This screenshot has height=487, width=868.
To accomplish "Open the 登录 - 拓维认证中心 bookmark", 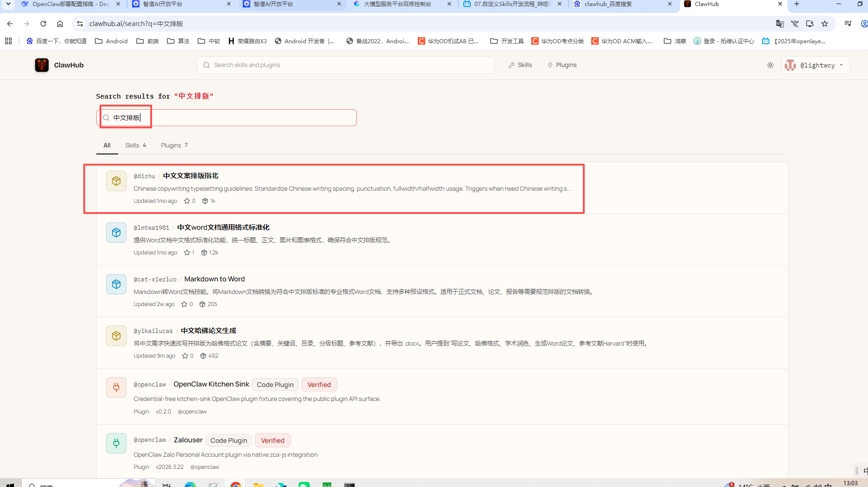I will (724, 41).
